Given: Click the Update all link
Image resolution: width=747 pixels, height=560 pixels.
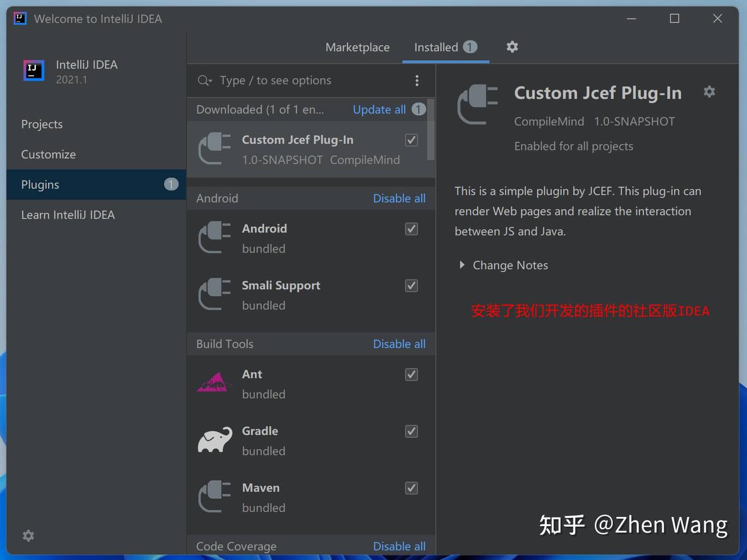Looking at the screenshot, I should coord(379,109).
